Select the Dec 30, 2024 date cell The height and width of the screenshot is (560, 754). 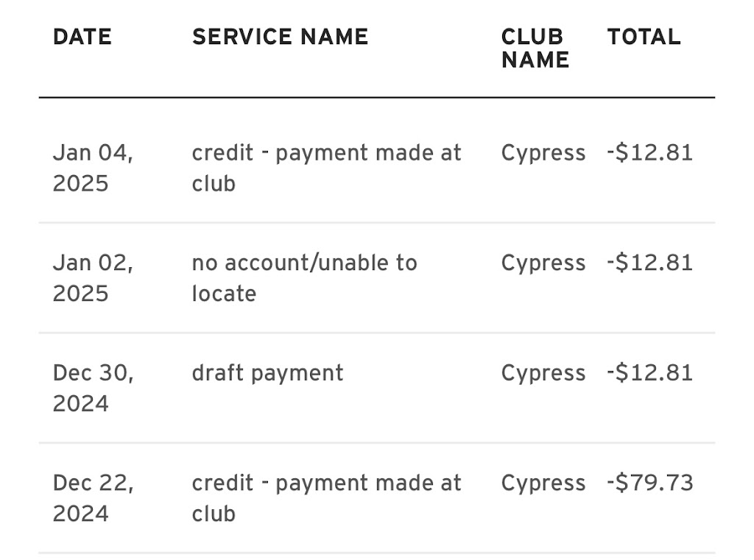click(x=93, y=388)
